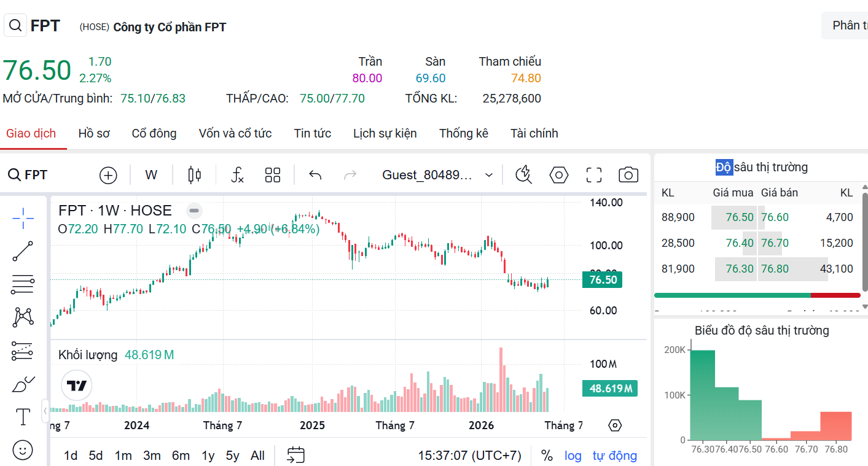This screenshot has width=868, height=466.
Task: Toggle log scale on price axis
Action: click(x=573, y=456)
